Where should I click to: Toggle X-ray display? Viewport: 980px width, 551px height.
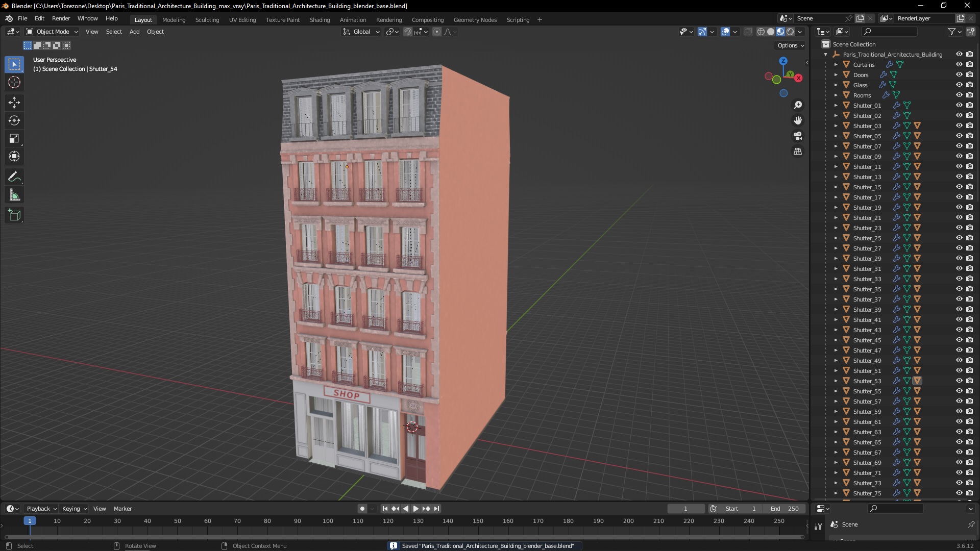click(x=748, y=32)
